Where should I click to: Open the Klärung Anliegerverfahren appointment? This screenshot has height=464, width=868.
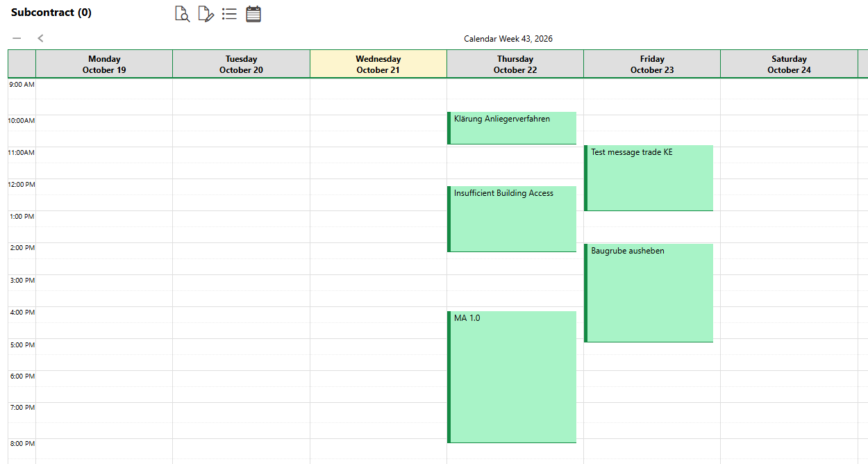pyautogui.click(x=512, y=128)
